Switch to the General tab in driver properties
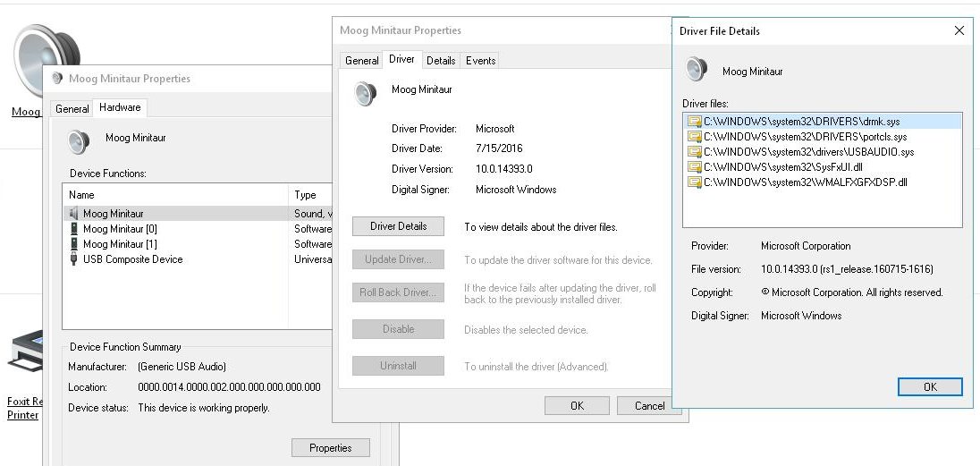Image resolution: width=980 pixels, height=466 pixels. pos(362,61)
